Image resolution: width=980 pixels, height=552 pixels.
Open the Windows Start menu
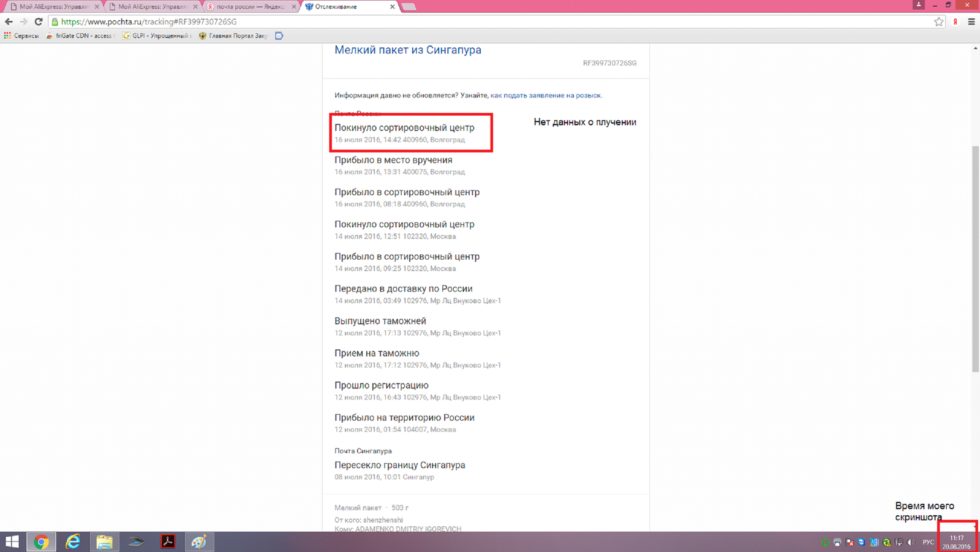(12, 542)
